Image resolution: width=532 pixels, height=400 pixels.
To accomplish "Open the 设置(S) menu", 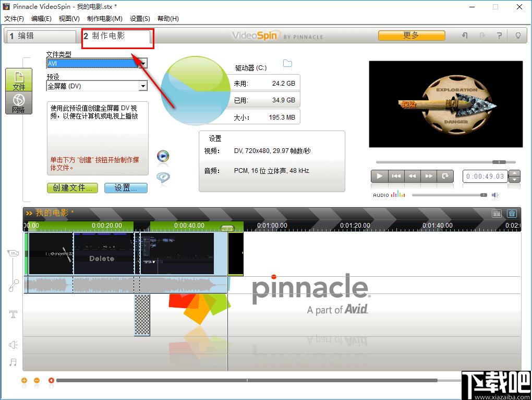I will click(x=140, y=19).
